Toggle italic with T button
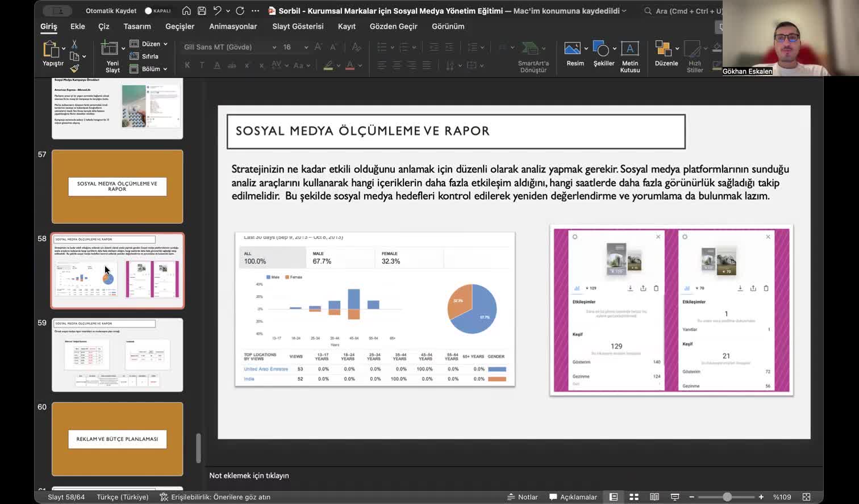859x504 pixels. click(x=202, y=65)
